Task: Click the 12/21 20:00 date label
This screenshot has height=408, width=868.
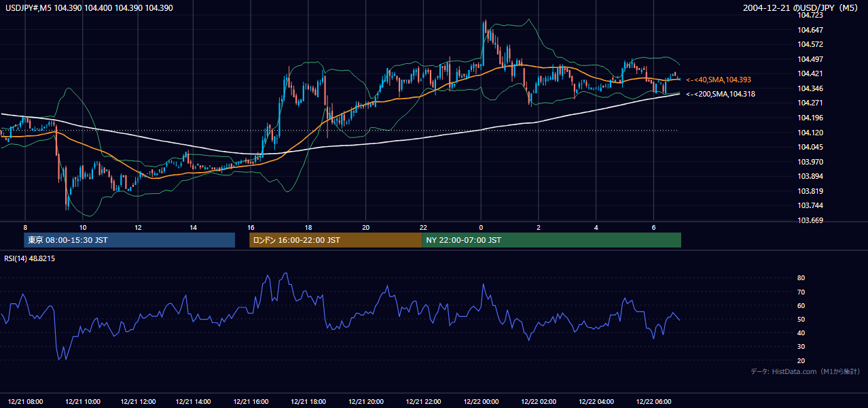Action: (x=366, y=402)
